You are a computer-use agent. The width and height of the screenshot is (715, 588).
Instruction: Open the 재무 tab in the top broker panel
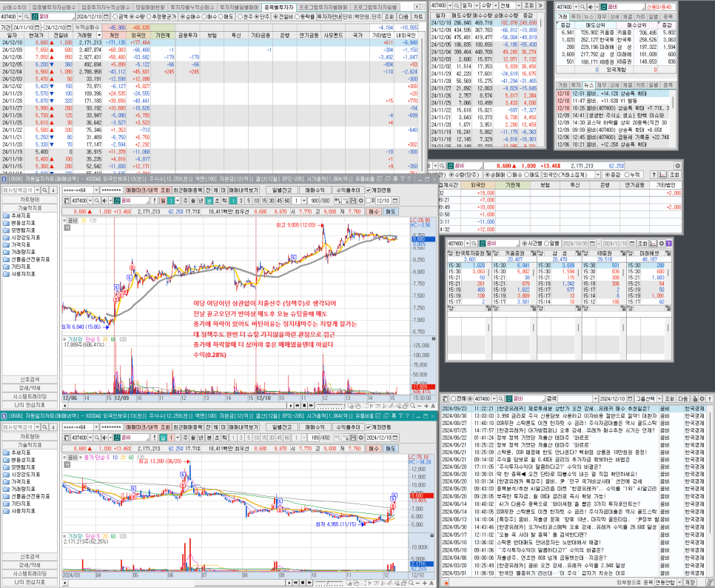(x=602, y=16)
